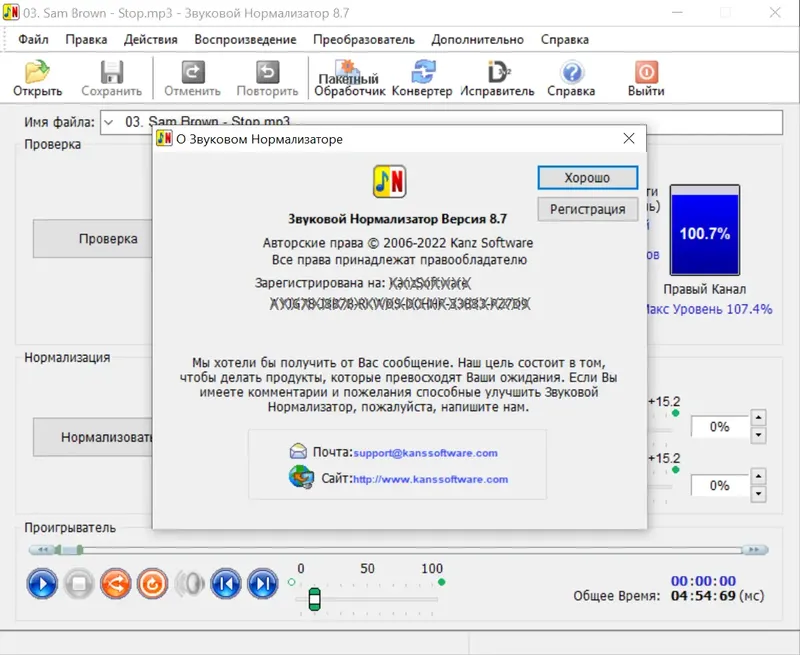Confirm the About dialog with Хорошо
The width and height of the screenshot is (800, 655).
(586, 177)
